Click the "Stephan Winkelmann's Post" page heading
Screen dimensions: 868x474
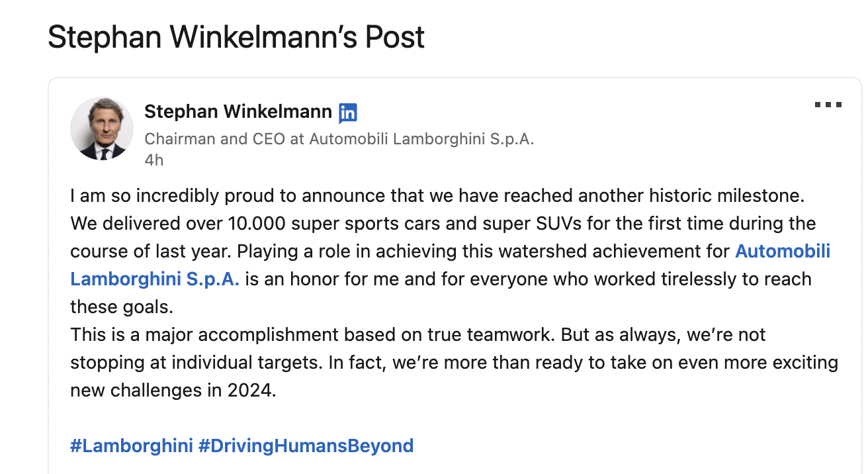tap(236, 38)
